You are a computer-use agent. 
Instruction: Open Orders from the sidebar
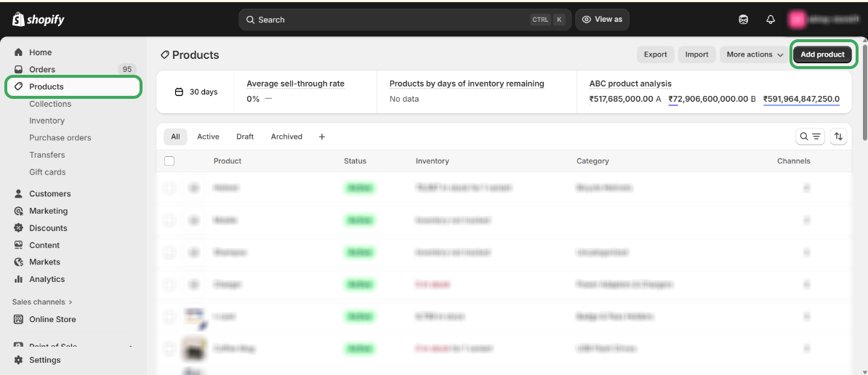(42, 69)
